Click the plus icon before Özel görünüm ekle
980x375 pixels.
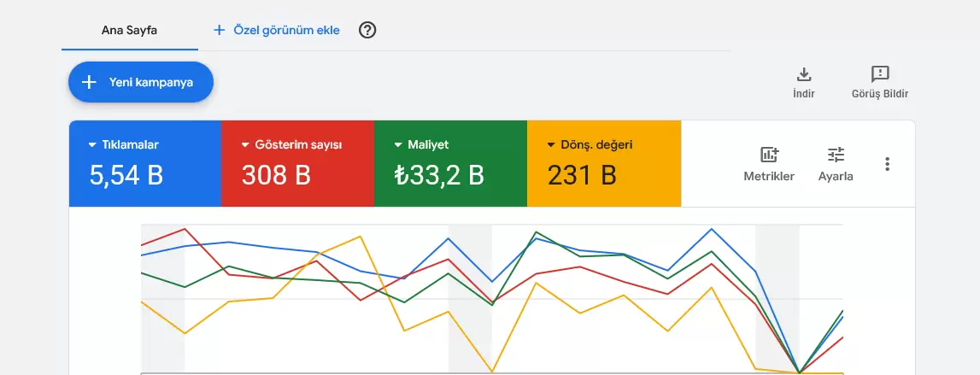[x=219, y=30]
